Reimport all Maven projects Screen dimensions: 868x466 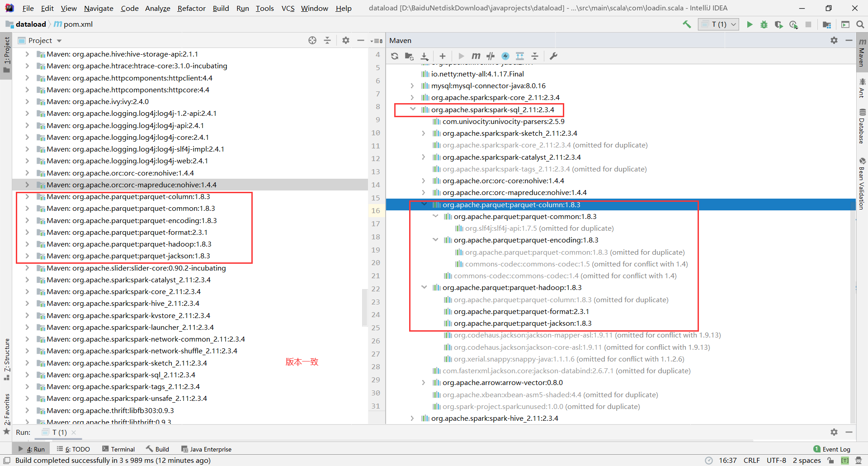tap(395, 56)
